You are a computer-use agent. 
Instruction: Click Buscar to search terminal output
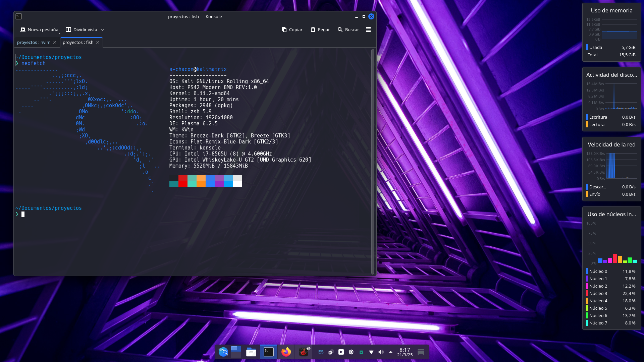pos(348,29)
